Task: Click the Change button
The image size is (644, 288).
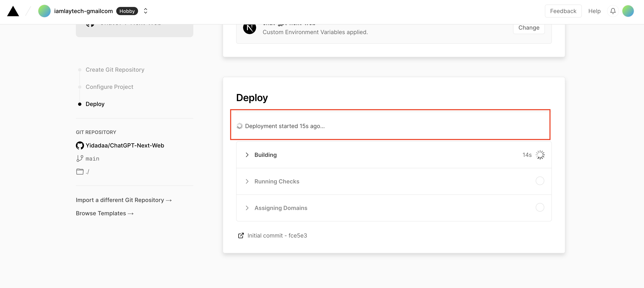Action: (x=529, y=28)
